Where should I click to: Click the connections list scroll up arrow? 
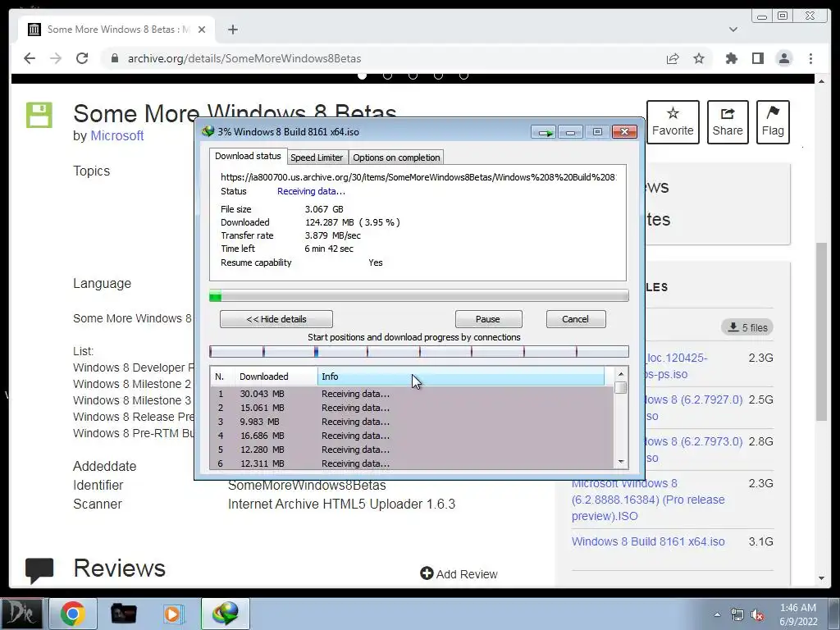(x=621, y=374)
